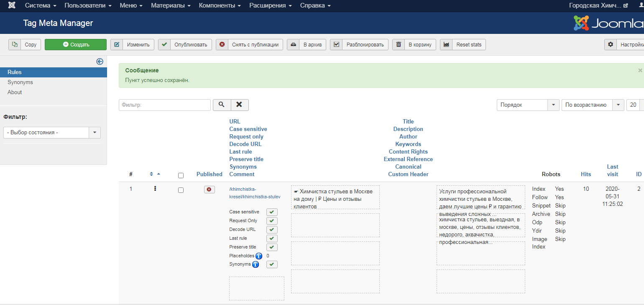
Task: Click the Synonyms blue info icon
Action: 256,264
